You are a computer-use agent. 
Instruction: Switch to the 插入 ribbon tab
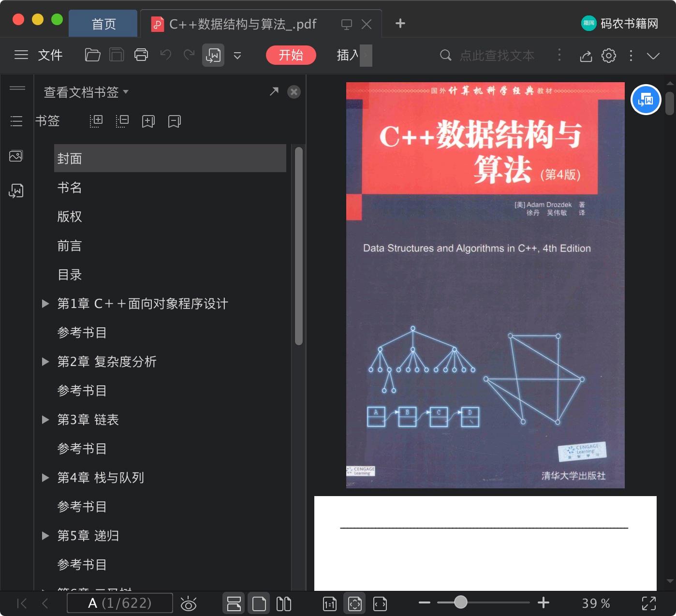pyautogui.click(x=348, y=55)
